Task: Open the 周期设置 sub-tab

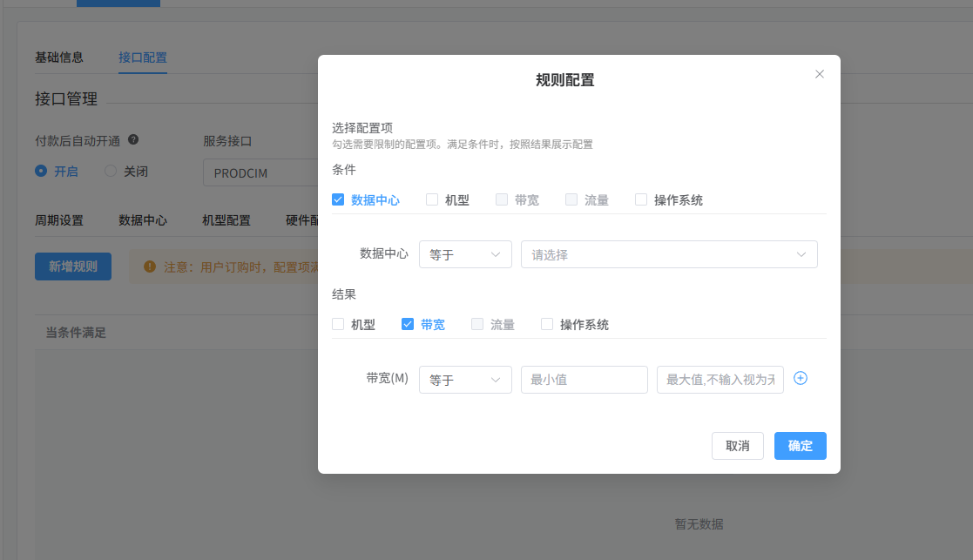Action: pos(59,220)
